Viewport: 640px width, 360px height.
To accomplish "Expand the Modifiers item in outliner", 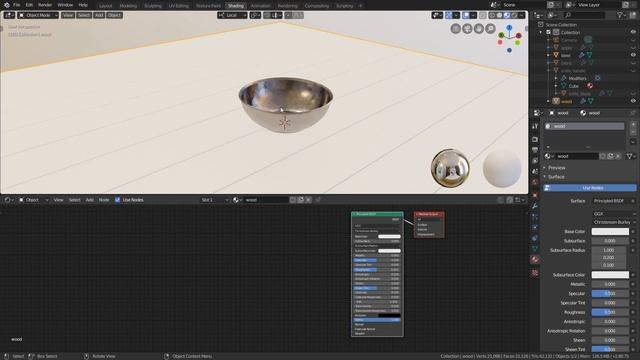I will tap(556, 78).
